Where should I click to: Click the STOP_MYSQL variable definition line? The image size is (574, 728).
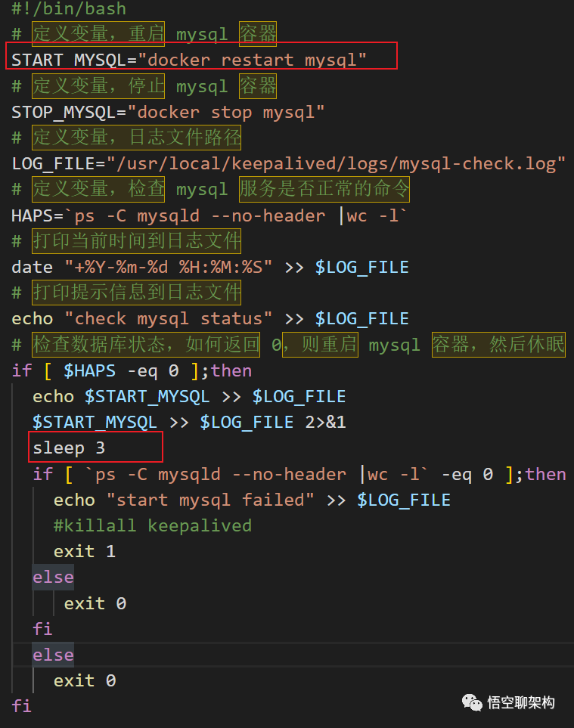tap(168, 113)
